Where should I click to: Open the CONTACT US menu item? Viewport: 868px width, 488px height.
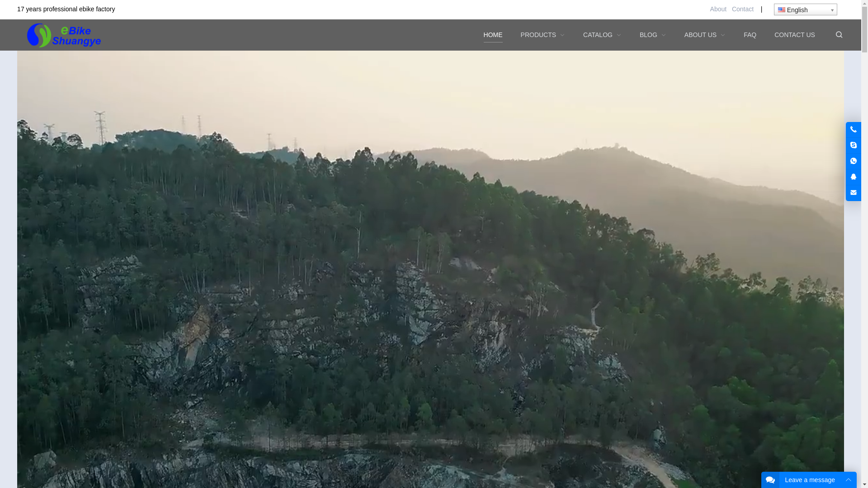(794, 35)
